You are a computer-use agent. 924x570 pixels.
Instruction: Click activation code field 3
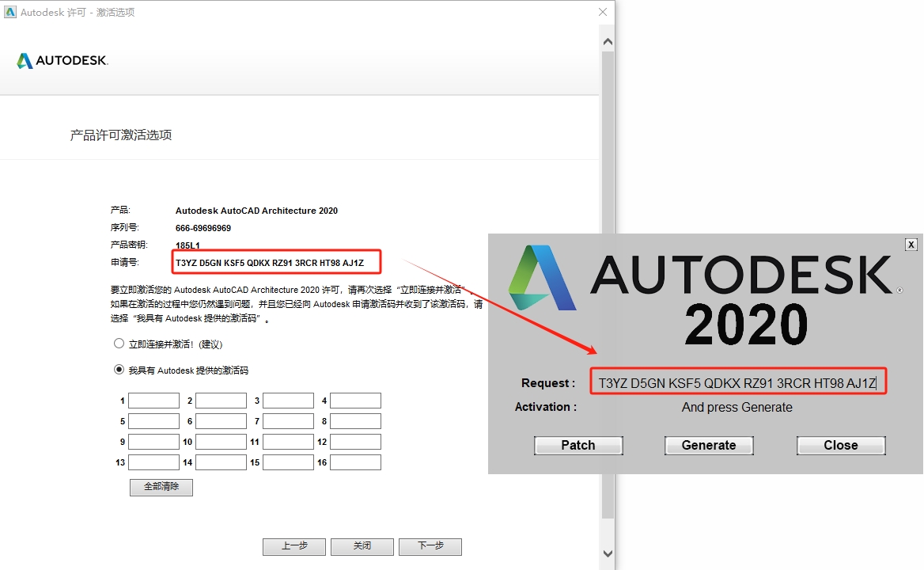pyautogui.click(x=288, y=401)
